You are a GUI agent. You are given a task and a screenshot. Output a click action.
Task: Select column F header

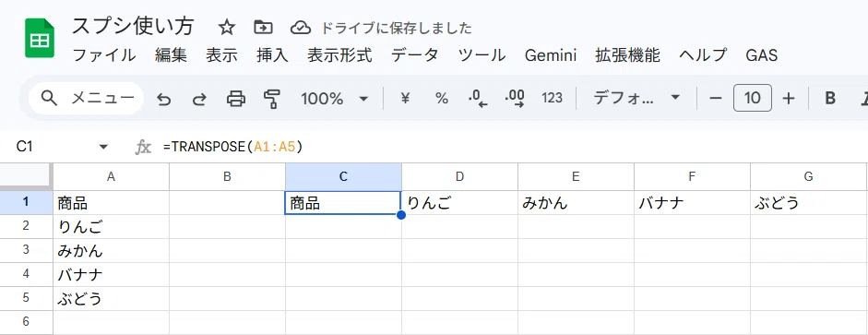[692, 176]
